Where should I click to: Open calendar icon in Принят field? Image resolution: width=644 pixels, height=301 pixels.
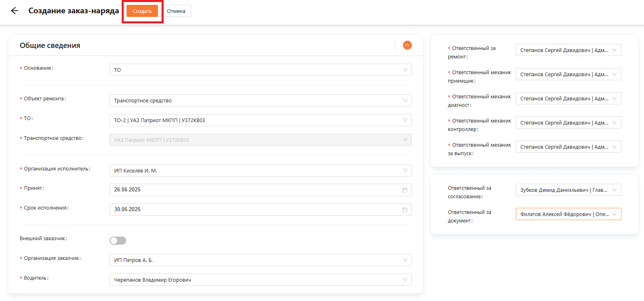(405, 190)
